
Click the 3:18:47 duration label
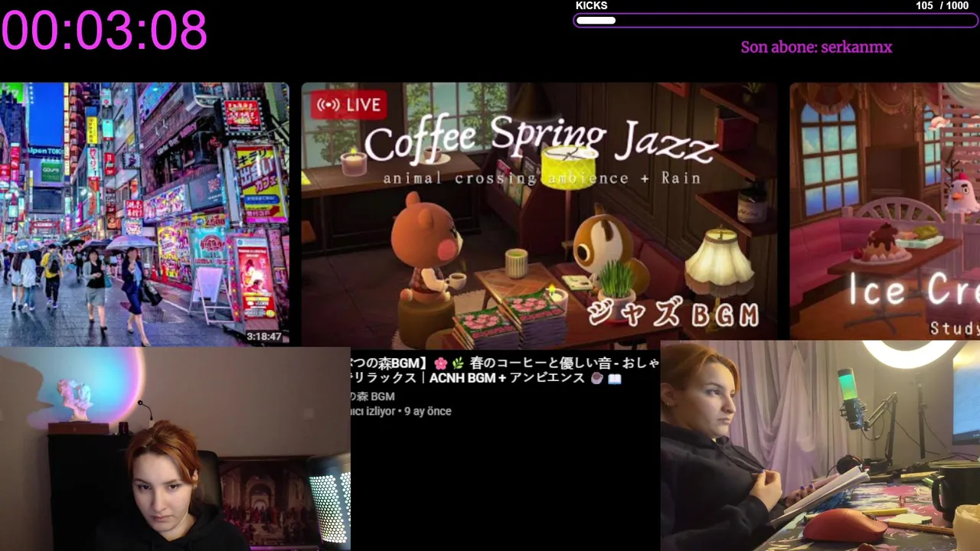pos(263,336)
